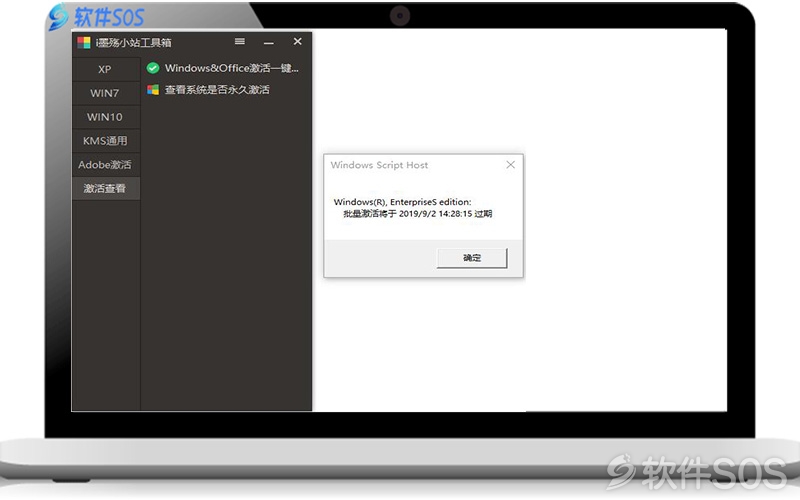Select the WIN10 sidebar tab

tap(106, 117)
